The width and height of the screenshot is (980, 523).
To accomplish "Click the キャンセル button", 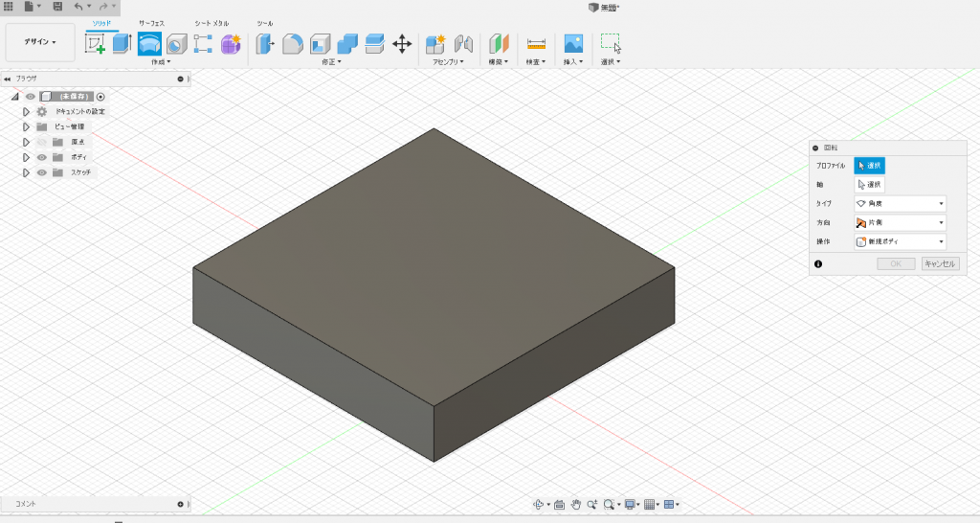I will pyautogui.click(x=940, y=264).
